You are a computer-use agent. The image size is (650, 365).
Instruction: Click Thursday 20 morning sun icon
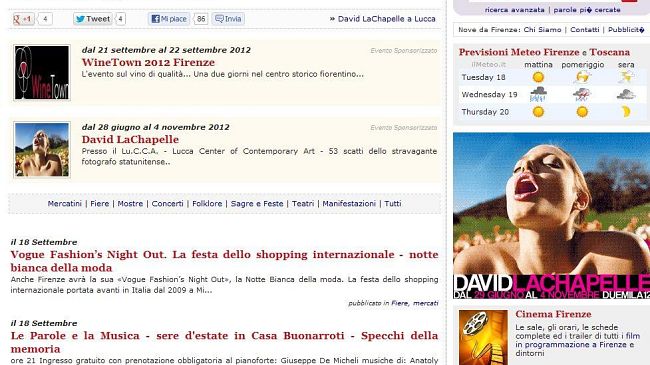click(538, 112)
